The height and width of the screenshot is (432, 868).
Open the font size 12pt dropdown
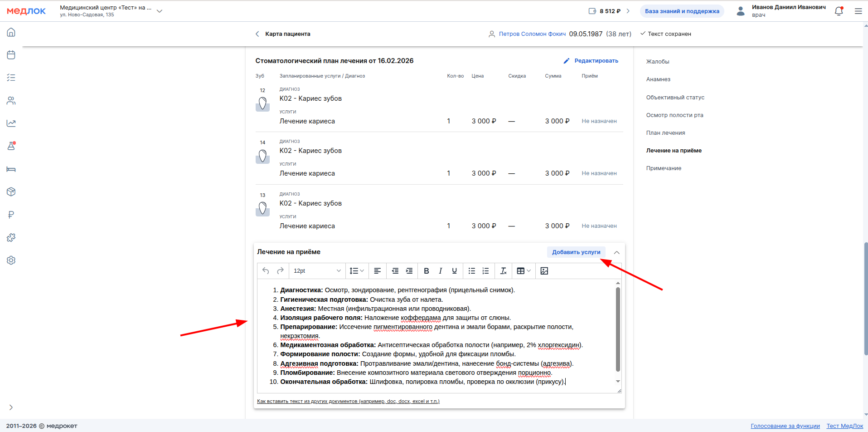click(x=317, y=271)
